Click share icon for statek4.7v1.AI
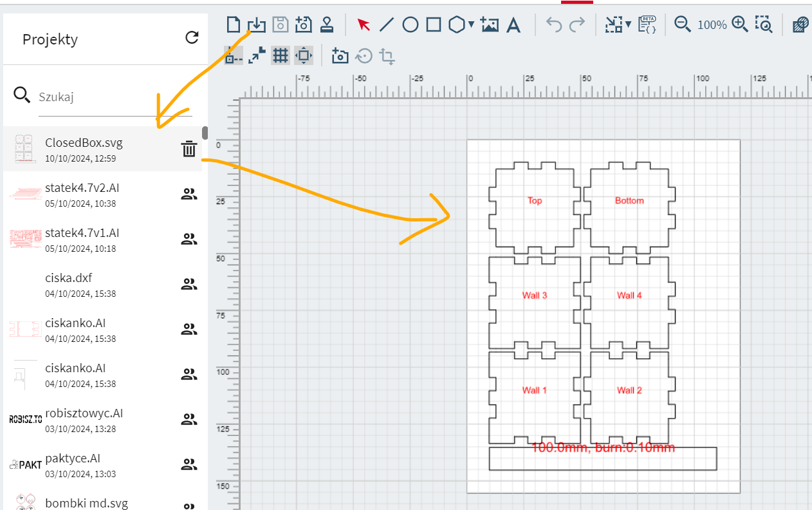812x510 pixels. click(189, 240)
